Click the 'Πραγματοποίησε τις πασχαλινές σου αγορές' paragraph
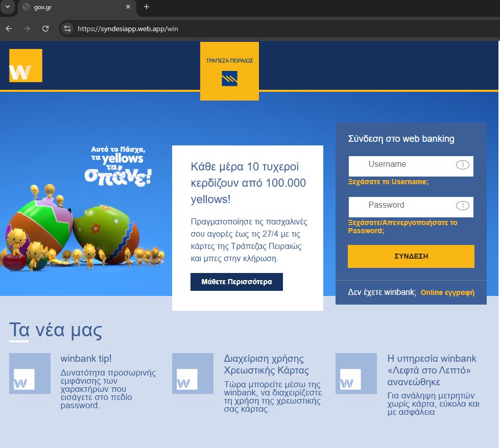 click(x=249, y=240)
